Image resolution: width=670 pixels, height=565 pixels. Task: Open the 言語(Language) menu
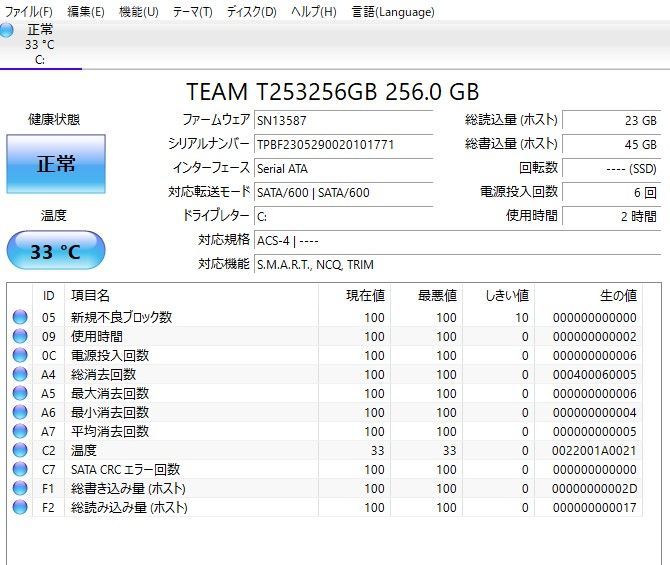click(393, 12)
